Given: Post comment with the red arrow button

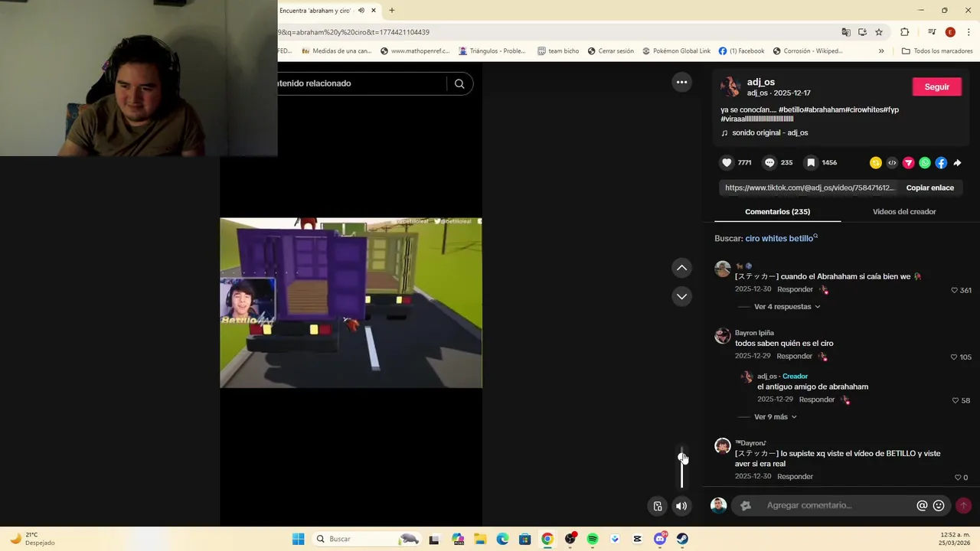Looking at the screenshot, I should [963, 505].
